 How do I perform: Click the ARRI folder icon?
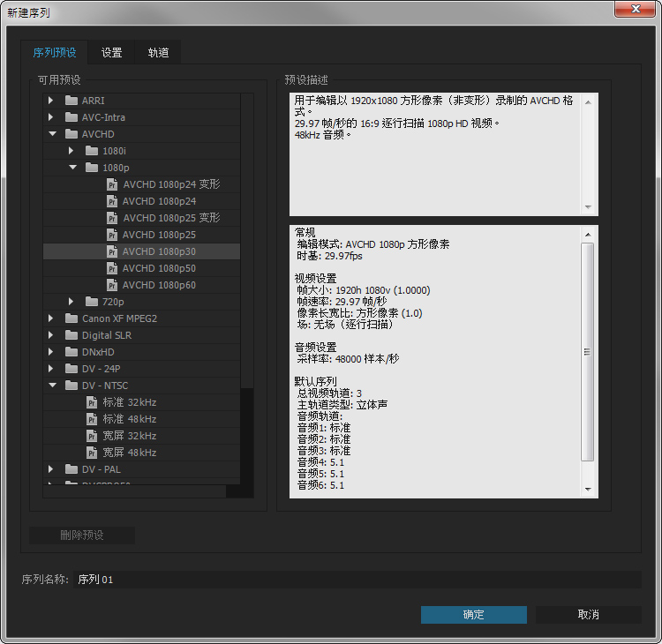71,101
